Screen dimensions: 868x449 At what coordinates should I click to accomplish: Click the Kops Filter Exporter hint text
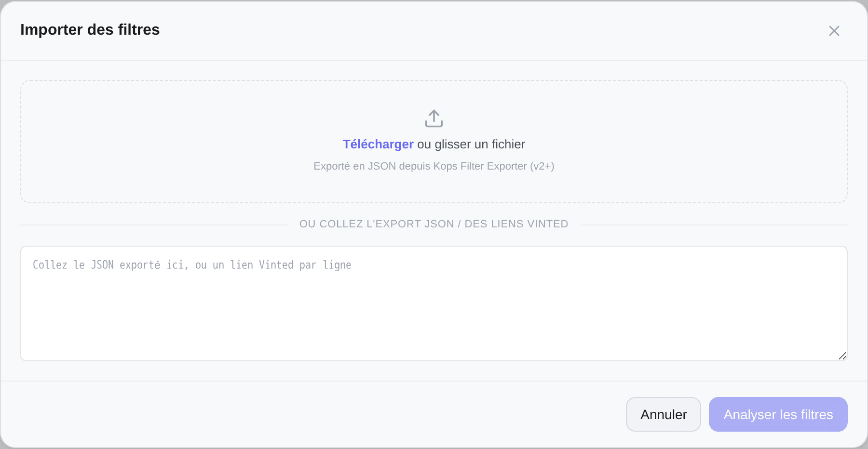coord(434,166)
